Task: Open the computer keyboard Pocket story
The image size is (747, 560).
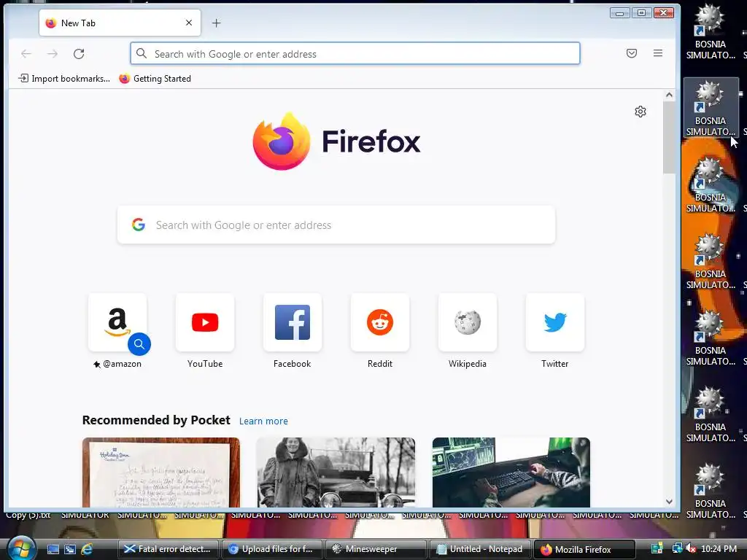Action: 511,472
